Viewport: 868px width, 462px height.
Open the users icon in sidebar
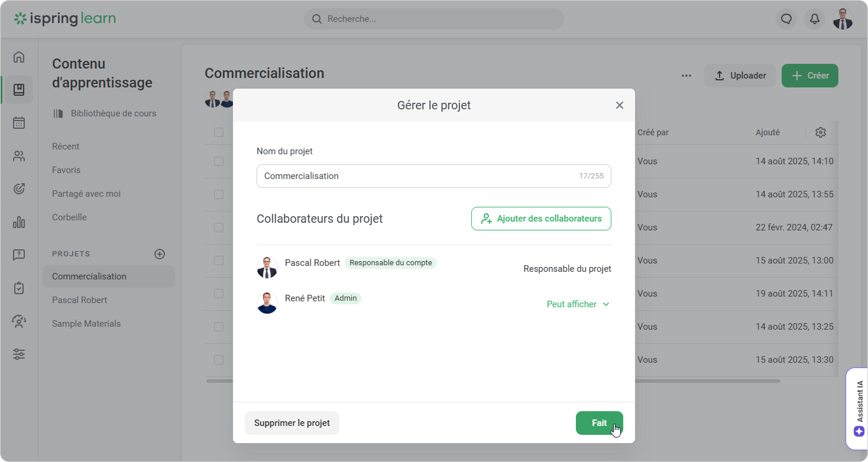click(x=19, y=156)
